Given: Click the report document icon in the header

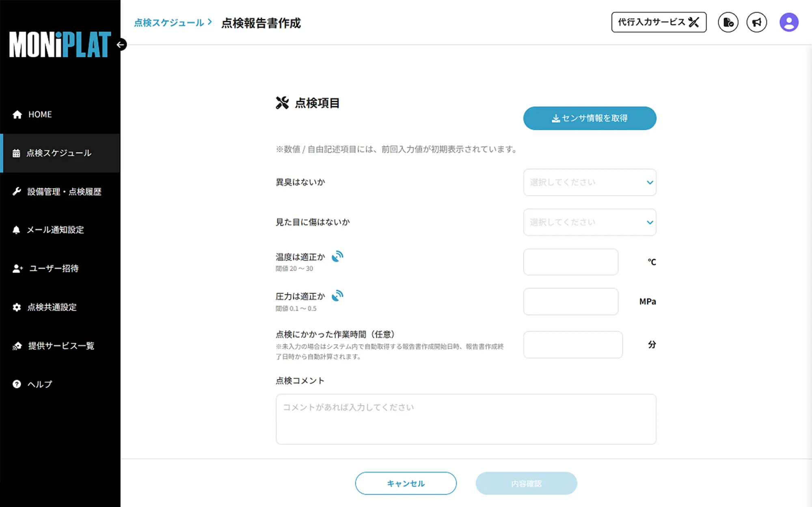Looking at the screenshot, I should pos(728,22).
